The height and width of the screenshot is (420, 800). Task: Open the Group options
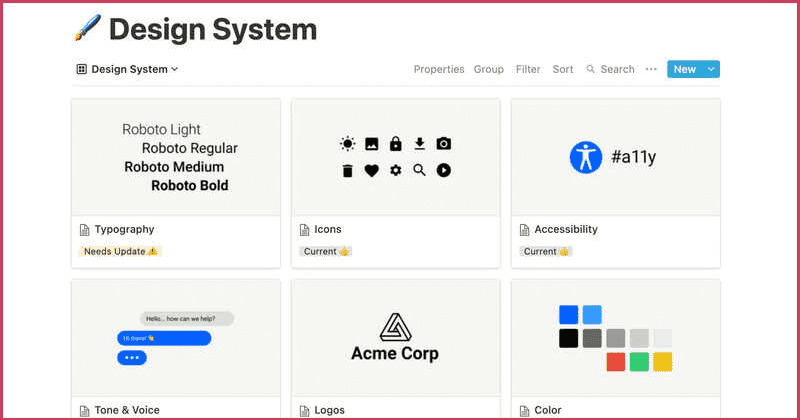point(488,69)
